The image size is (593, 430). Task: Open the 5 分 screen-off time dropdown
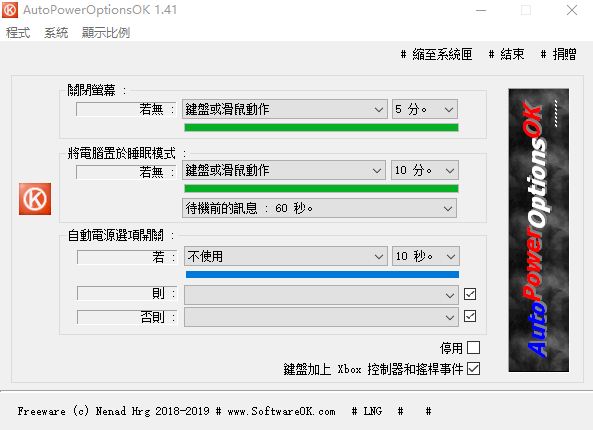pos(425,109)
